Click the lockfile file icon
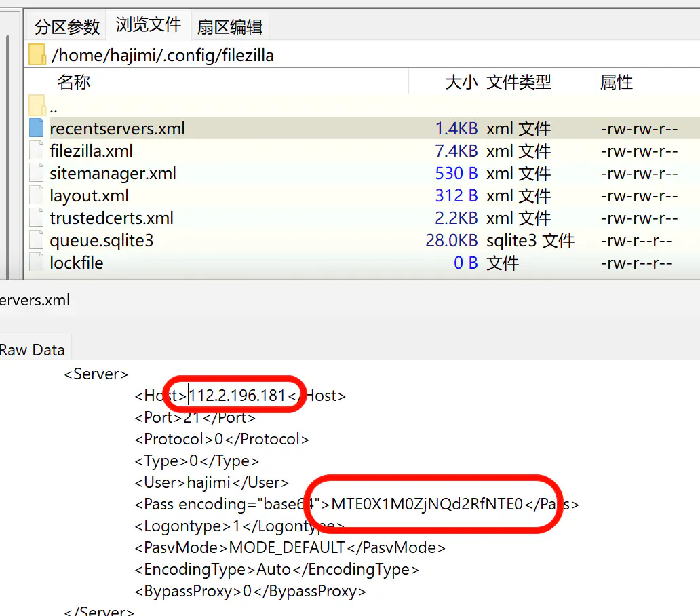This screenshot has width=700, height=616. point(37,263)
